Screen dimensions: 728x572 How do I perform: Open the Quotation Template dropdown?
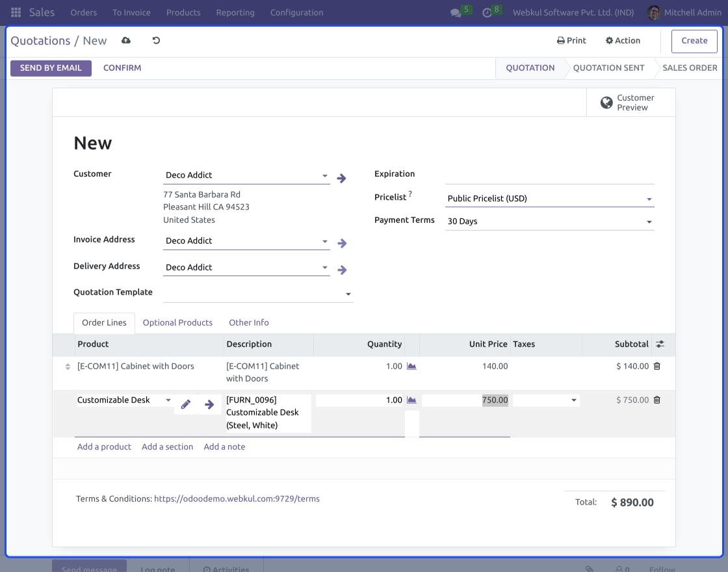(348, 294)
